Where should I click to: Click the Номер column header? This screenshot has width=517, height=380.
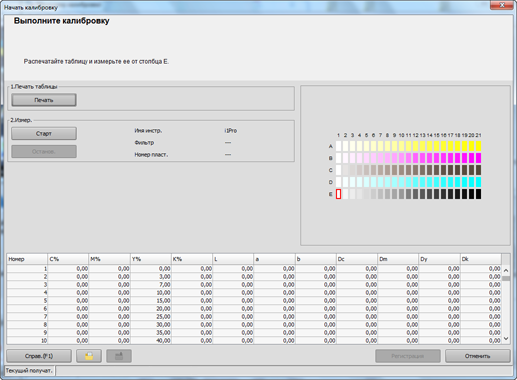27,259
